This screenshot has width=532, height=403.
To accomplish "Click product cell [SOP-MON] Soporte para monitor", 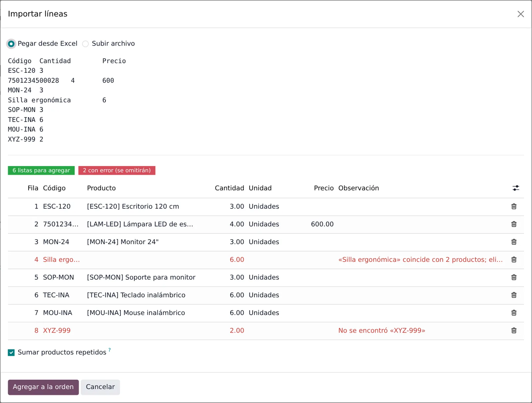I will click(141, 277).
